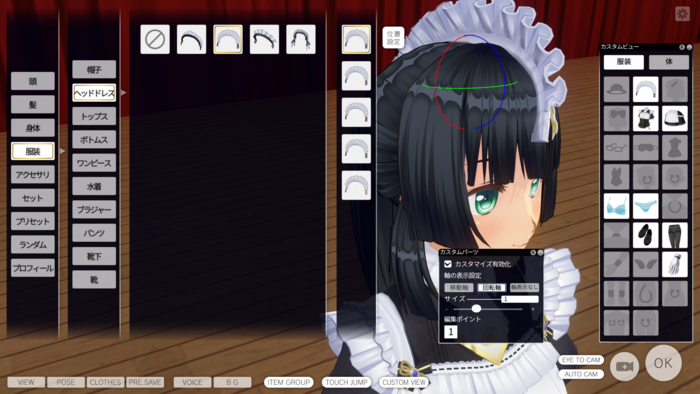This screenshot has width=700, height=394.
Task: Click the 位置設定 button
Action: (393, 37)
